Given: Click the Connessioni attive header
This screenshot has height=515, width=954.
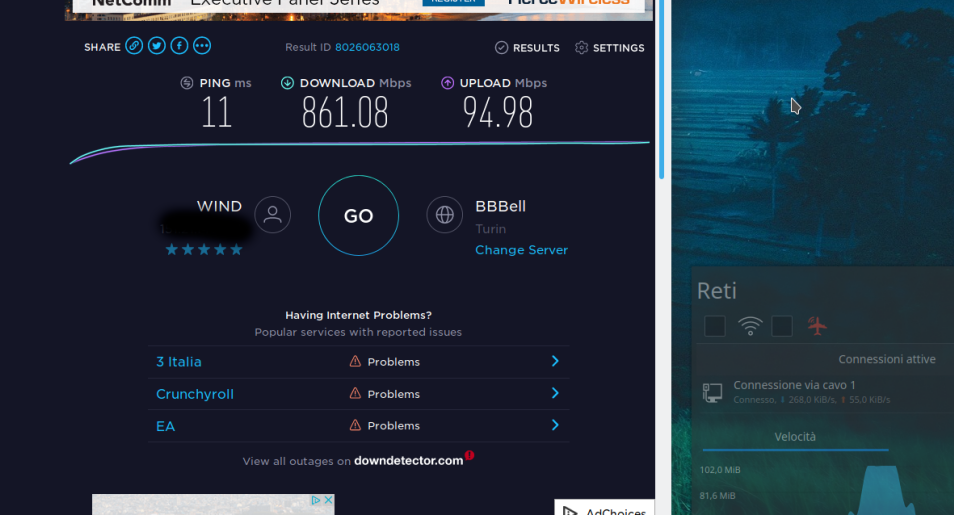Looking at the screenshot, I should [886, 359].
